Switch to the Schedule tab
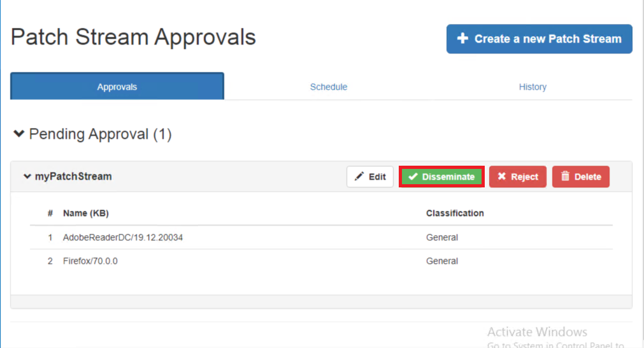Viewport: 644px width, 348px height. click(x=328, y=87)
